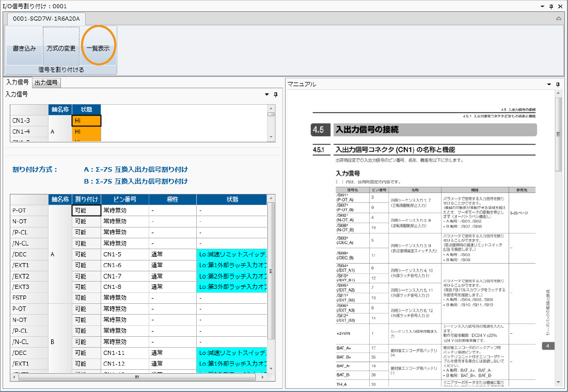The width and height of the screenshot is (568, 392).
Task: Expand the 入力信号 panel options dropdown
Action: coord(267,94)
